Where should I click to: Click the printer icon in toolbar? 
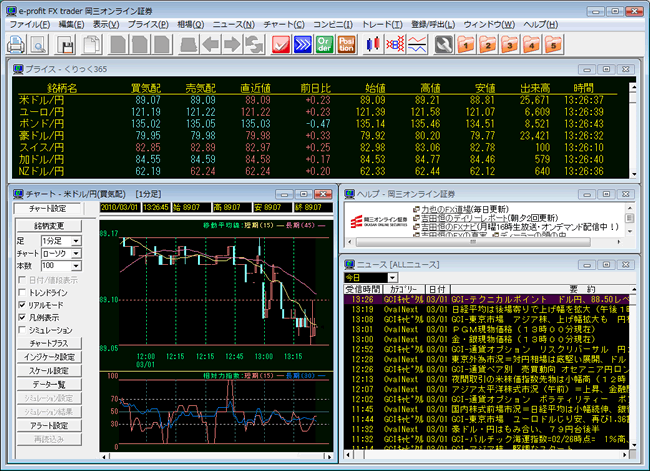[x=16, y=44]
